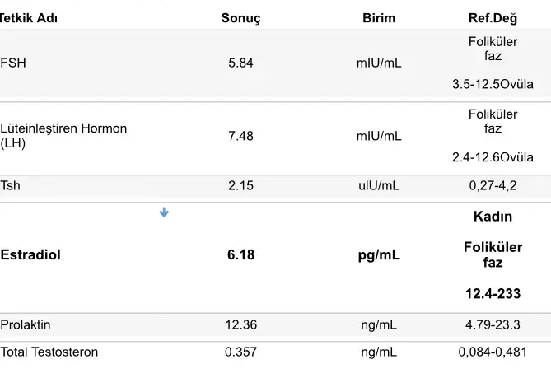Select the Total Testosteron result 0.357
The width and height of the screenshot is (551, 392).
[x=240, y=352]
